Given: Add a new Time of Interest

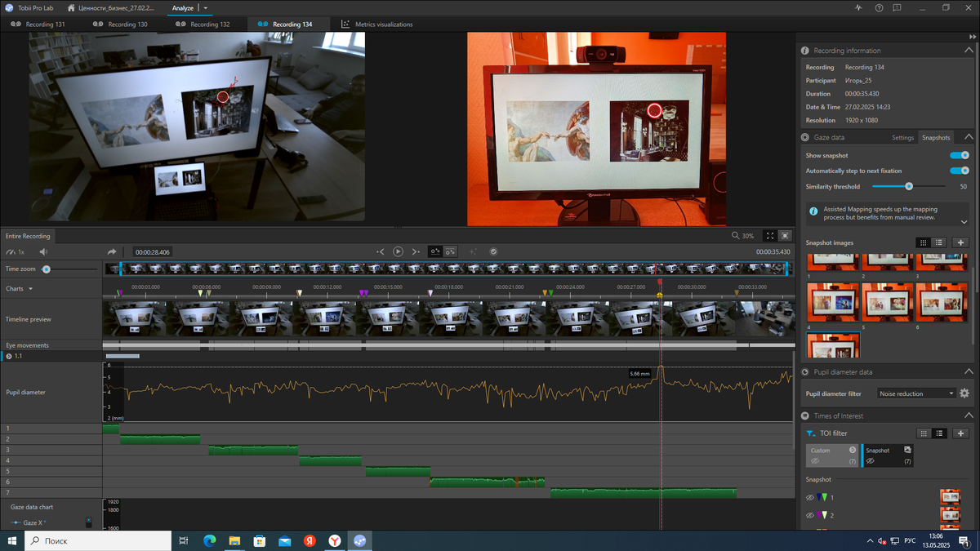Looking at the screenshot, I should [x=960, y=433].
